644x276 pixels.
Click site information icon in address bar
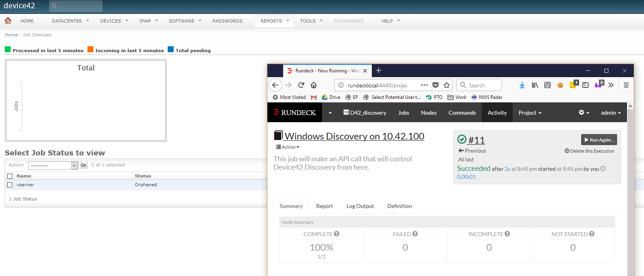coord(341,85)
